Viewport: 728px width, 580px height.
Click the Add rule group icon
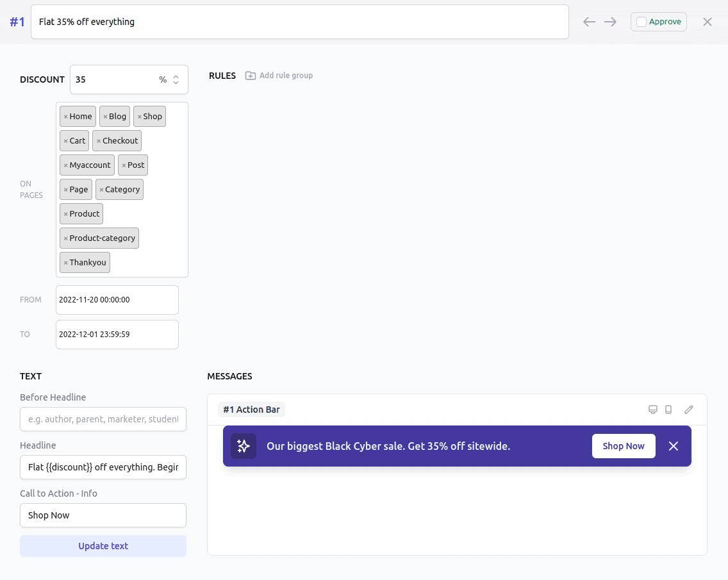[x=250, y=75]
